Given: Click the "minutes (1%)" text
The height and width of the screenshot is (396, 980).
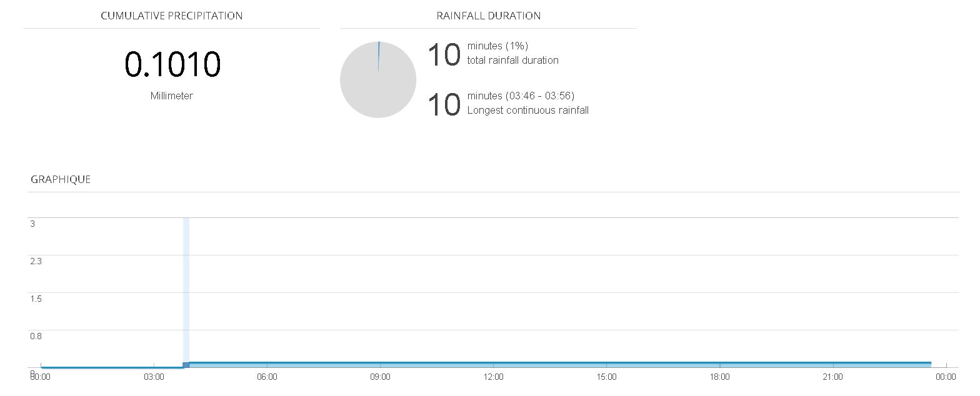Looking at the screenshot, I should [497, 46].
